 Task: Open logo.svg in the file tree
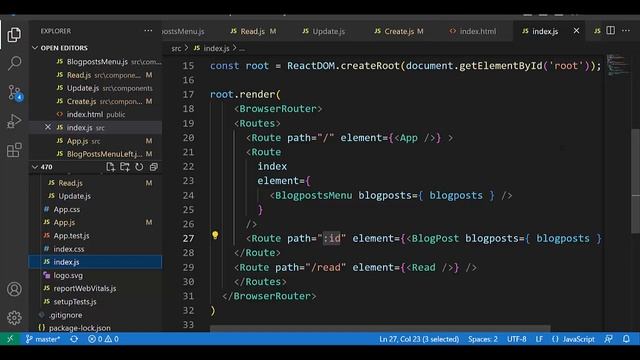pos(96,275)
